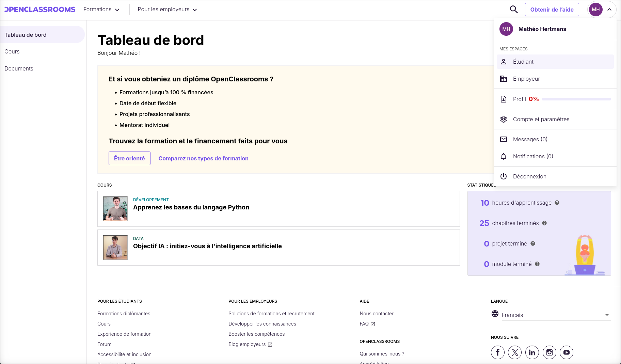621x364 pixels.
Task: Click the Étudiant person icon
Action: click(504, 62)
